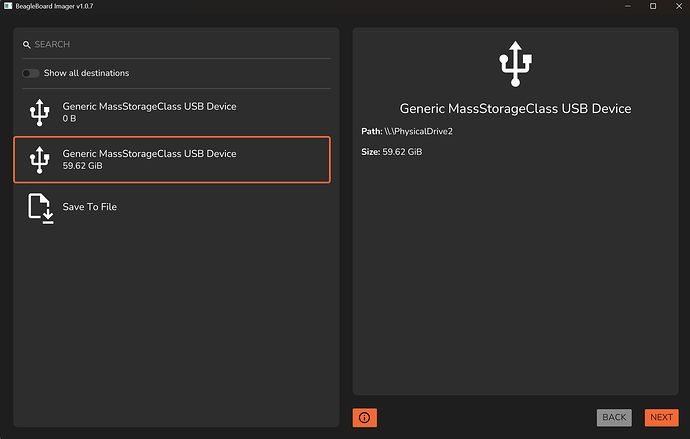
Task: Close the BeagleBoard Imager window
Action: tap(679, 6)
